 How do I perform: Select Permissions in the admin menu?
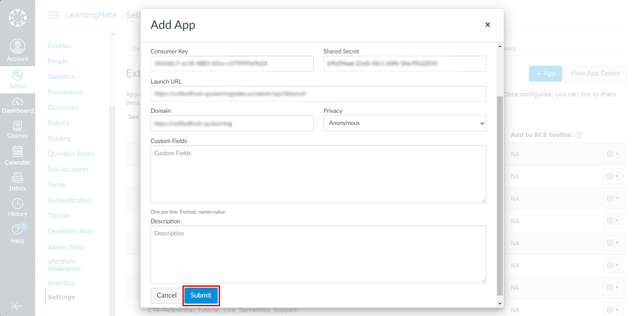(x=65, y=92)
